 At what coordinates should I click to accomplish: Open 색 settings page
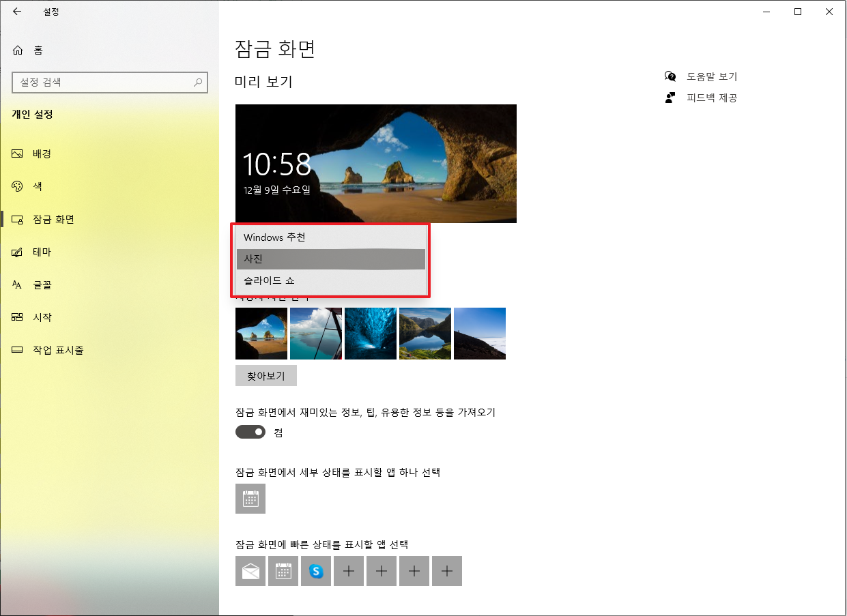tap(109, 186)
